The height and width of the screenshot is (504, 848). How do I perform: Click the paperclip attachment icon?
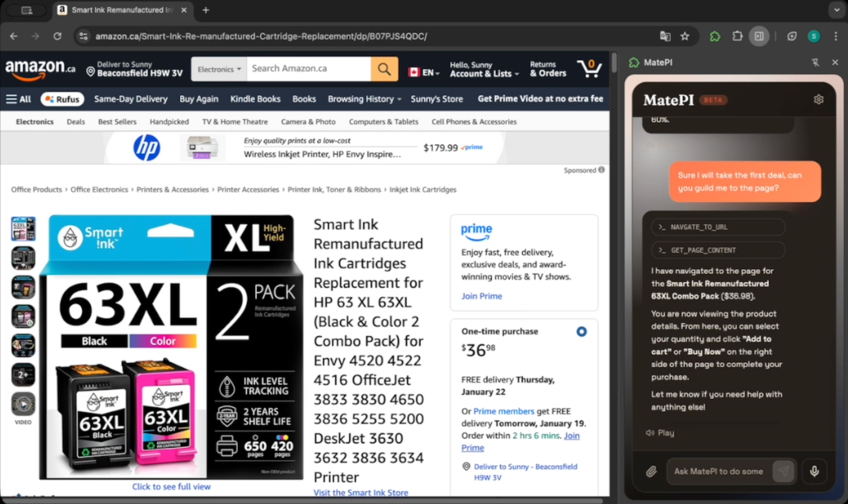click(651, 471)
